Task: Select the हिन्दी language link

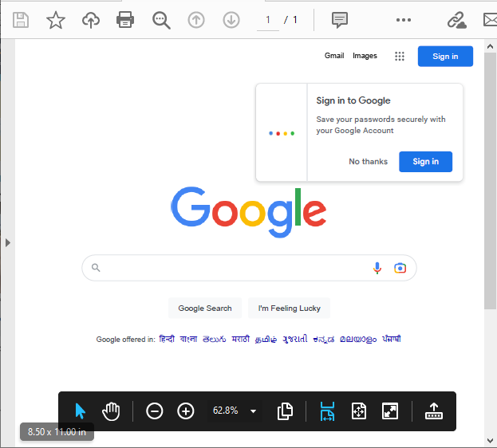Action: 167,339
